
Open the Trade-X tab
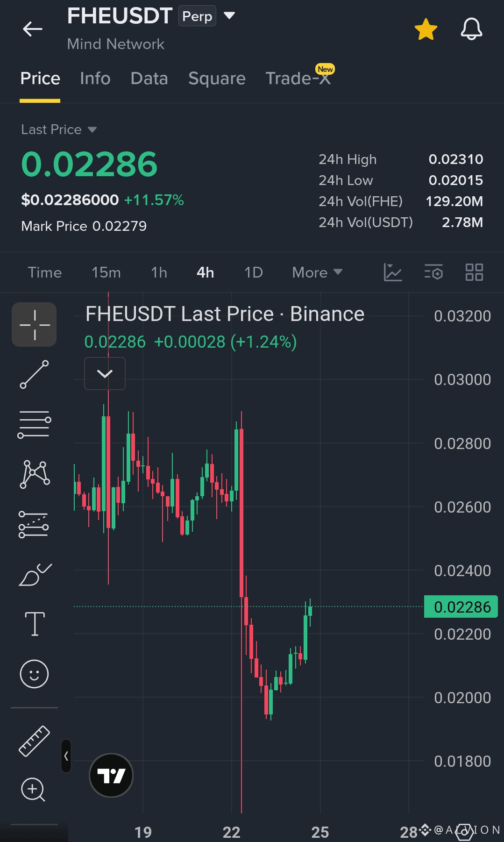tap(298, 78)
